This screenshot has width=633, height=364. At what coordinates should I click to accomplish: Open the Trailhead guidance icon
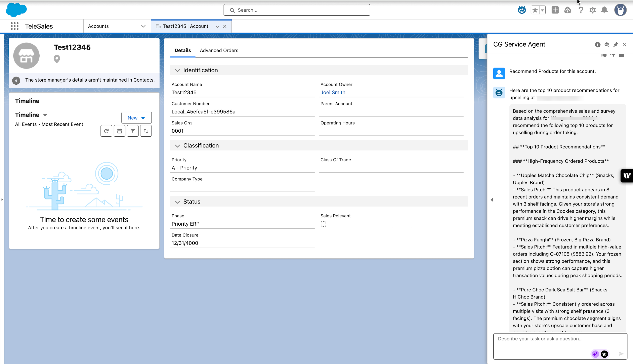pyautogui.click(x=567, y=10)
